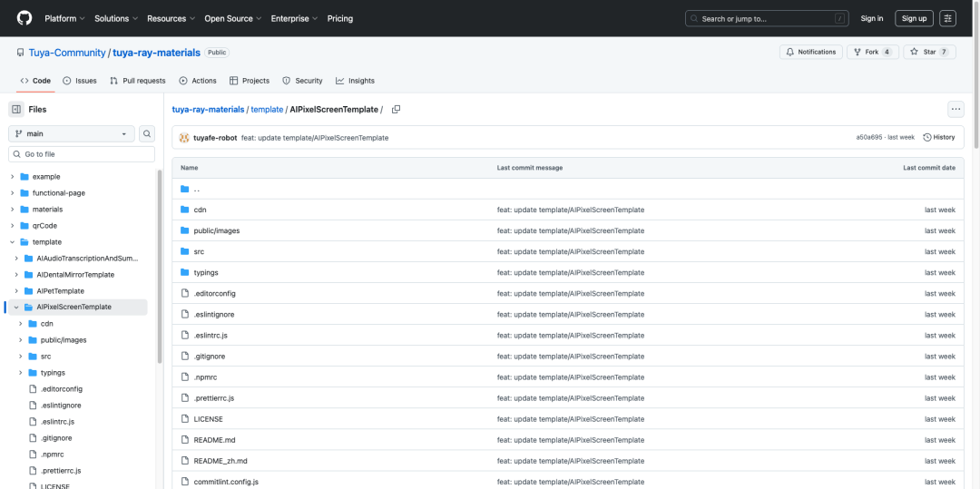The height and width of the screenshot is (489, 980).
Task: Click the search files magnifier icon
Action: coord(147,133)
